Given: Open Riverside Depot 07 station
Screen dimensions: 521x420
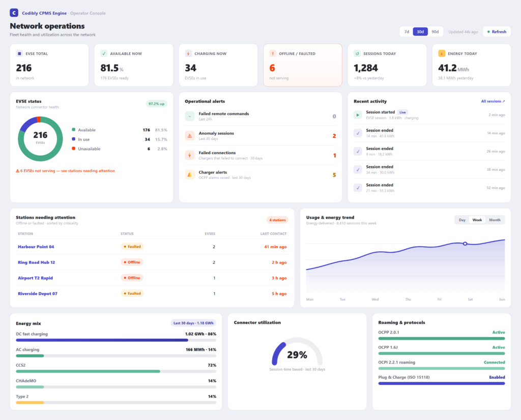Looking at the screenshot, I should (38, 293).
